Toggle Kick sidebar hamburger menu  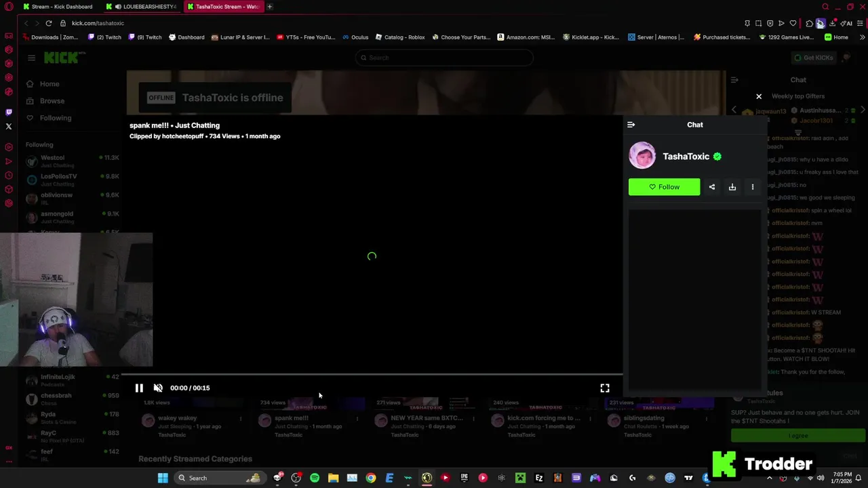click(31, 58)
